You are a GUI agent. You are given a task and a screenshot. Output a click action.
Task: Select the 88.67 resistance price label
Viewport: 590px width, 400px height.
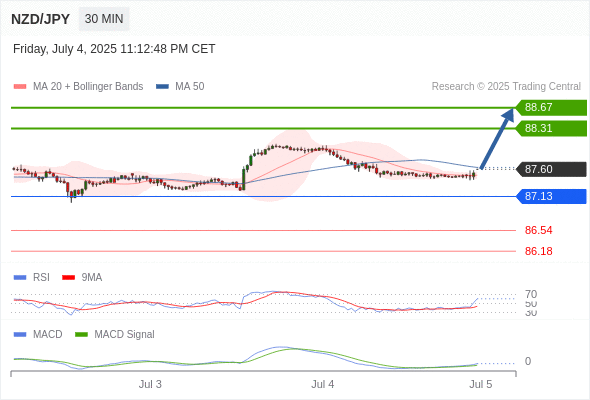click(551, 108)
